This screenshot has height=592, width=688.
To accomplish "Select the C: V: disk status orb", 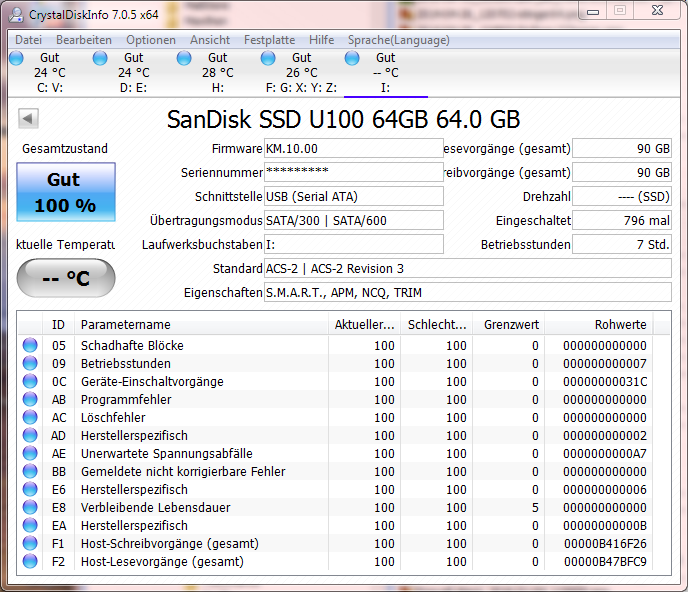I will (16, 58).
